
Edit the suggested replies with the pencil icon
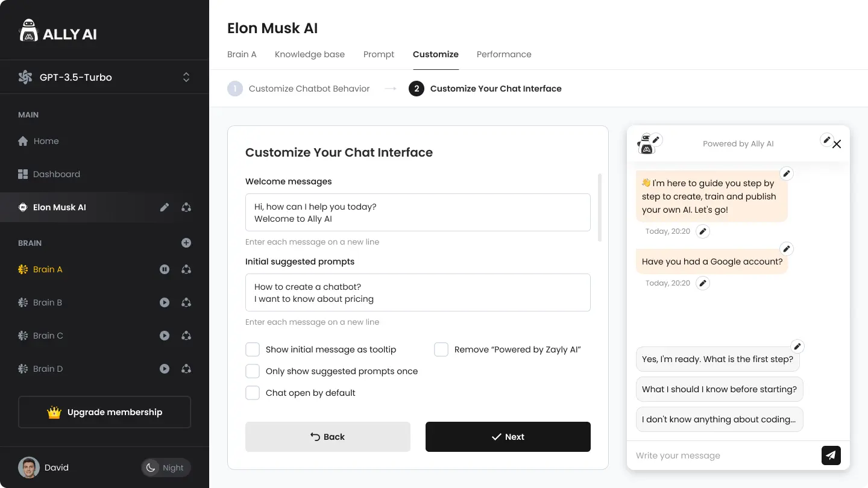click(x=797, y=346)
